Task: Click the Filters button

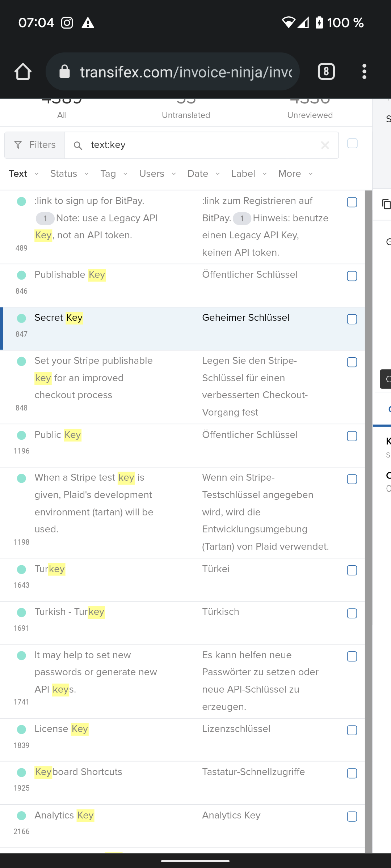Action: [x=35, y=145]
